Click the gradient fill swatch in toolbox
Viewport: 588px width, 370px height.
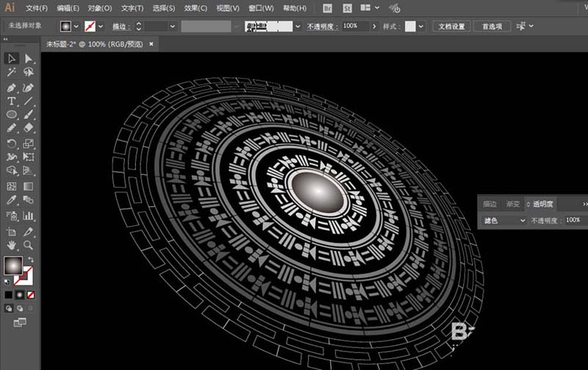click(x=13, y=266)
